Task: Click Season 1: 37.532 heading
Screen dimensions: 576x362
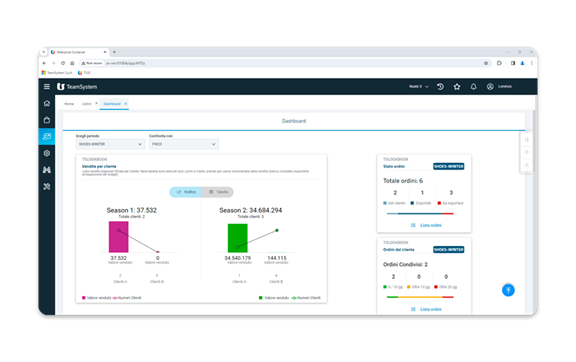Action: [132, 210]
